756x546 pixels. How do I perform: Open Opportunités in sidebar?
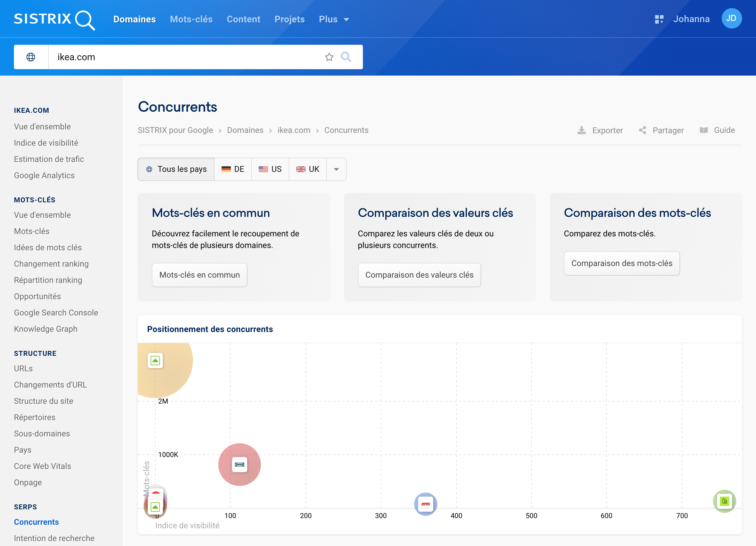pos(37,297)
